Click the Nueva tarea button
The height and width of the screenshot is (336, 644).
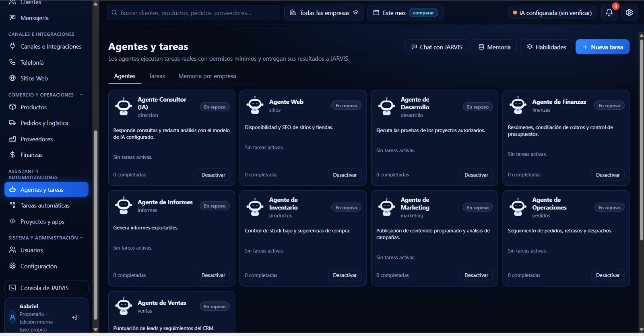coord(603,47)
